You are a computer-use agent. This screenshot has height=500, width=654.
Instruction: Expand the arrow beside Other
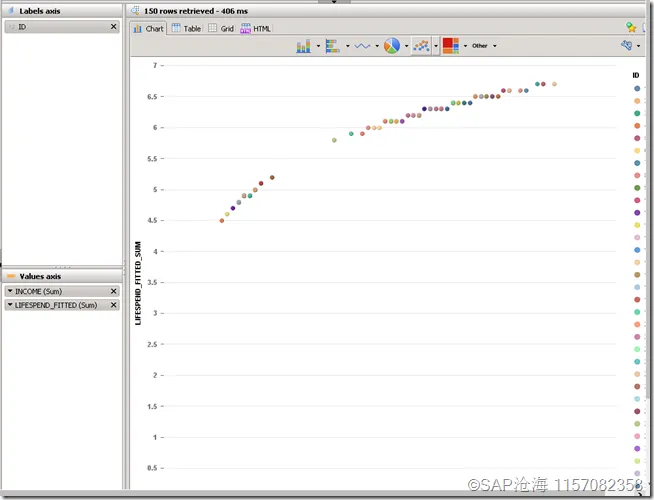coord(495,46)
